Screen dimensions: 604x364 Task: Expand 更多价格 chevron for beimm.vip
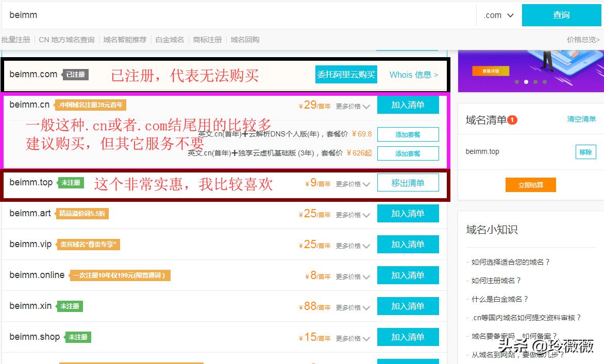[x=366, y=246]
